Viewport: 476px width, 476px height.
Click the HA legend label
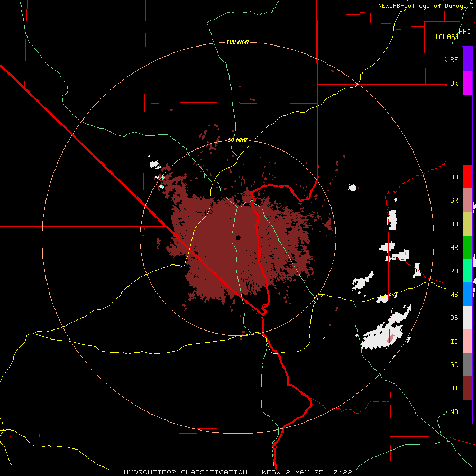coord(454,177)
